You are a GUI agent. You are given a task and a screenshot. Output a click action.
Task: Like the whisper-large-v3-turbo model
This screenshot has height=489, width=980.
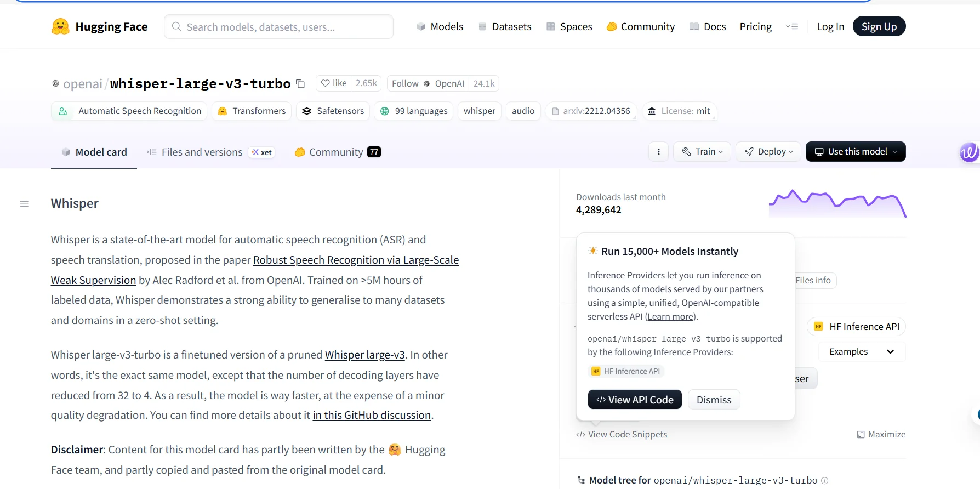(334, 83)
